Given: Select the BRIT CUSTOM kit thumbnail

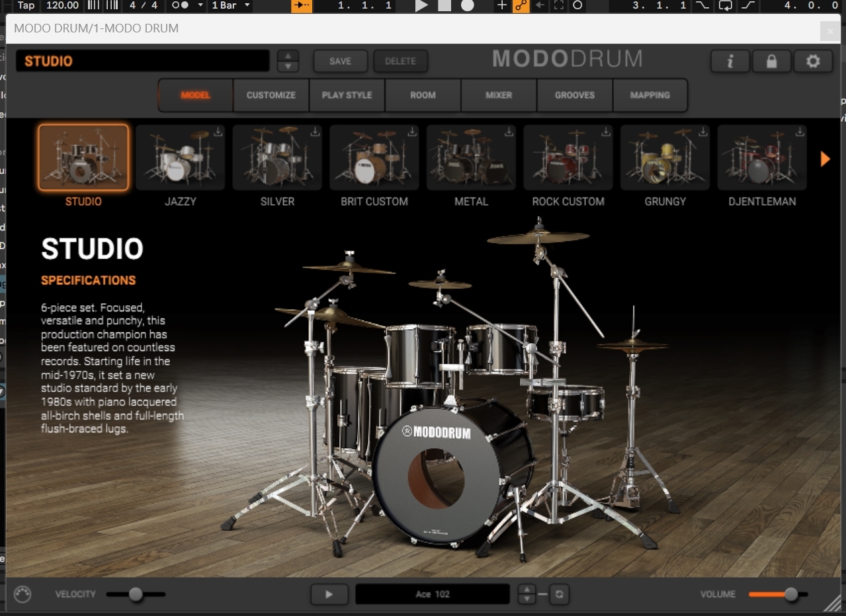Looking at the screenshot, I should click(x=374, y=157).
